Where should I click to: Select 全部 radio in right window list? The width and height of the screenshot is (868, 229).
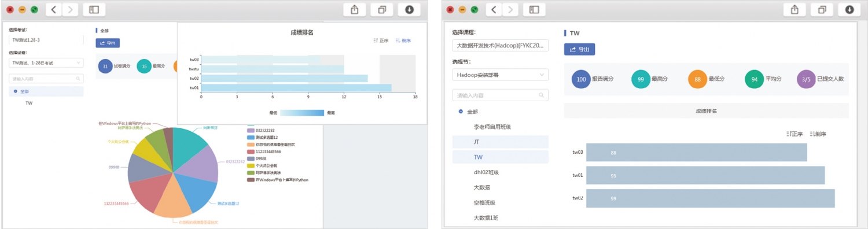click(461, 111)
